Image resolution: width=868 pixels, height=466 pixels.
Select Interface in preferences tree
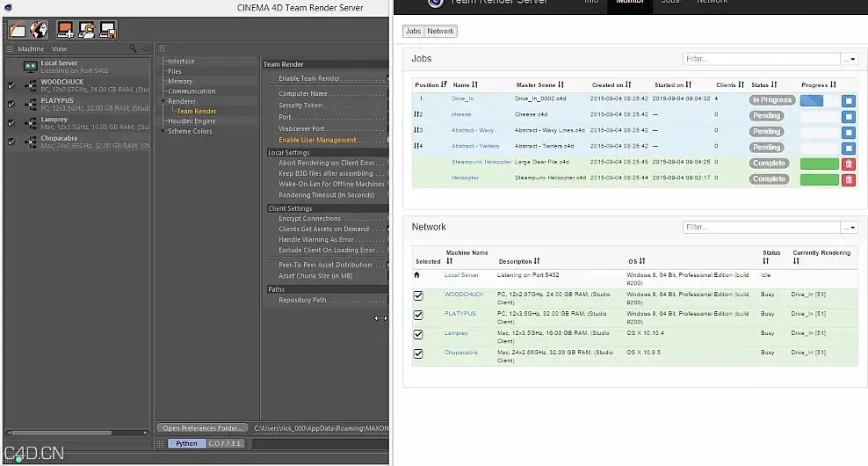click(181, 62)
